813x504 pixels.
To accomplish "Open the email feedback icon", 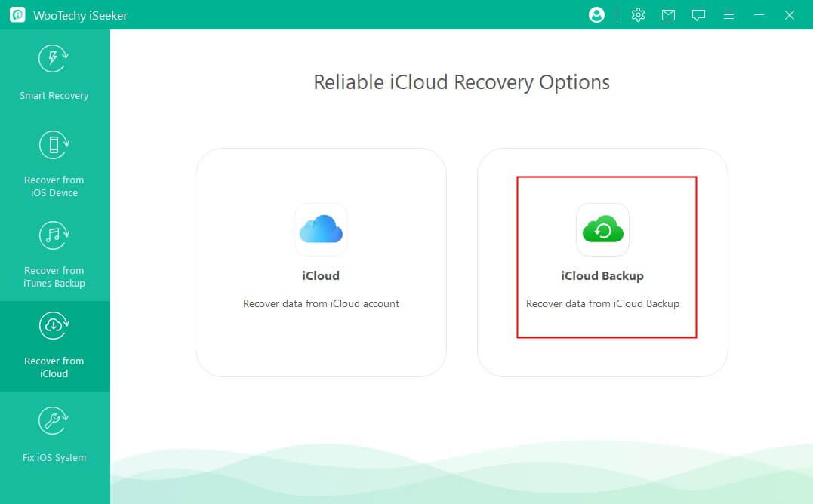I will coord(668,14).
